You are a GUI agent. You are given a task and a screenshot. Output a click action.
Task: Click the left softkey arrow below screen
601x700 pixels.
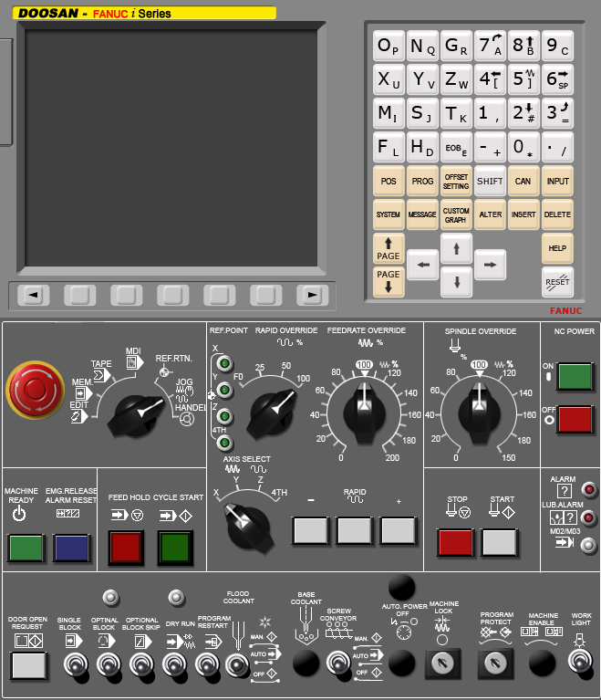click(x=33, y=295)
